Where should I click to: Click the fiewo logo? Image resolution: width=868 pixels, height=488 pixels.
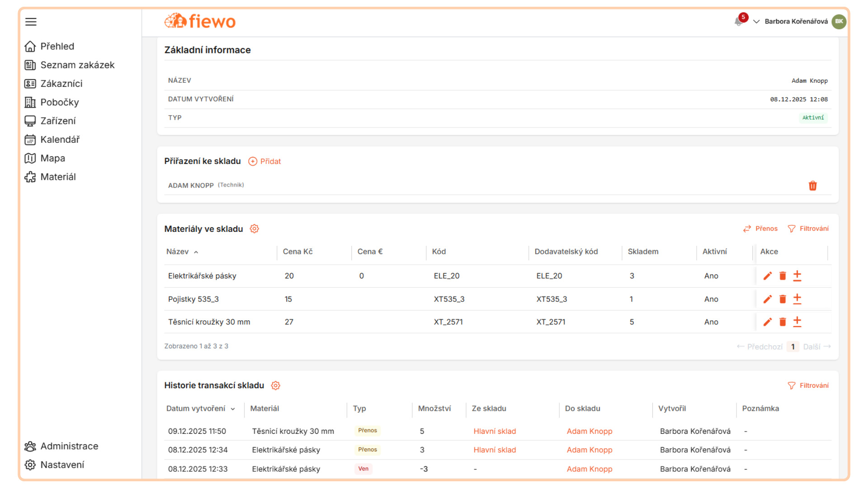[200, 21]
